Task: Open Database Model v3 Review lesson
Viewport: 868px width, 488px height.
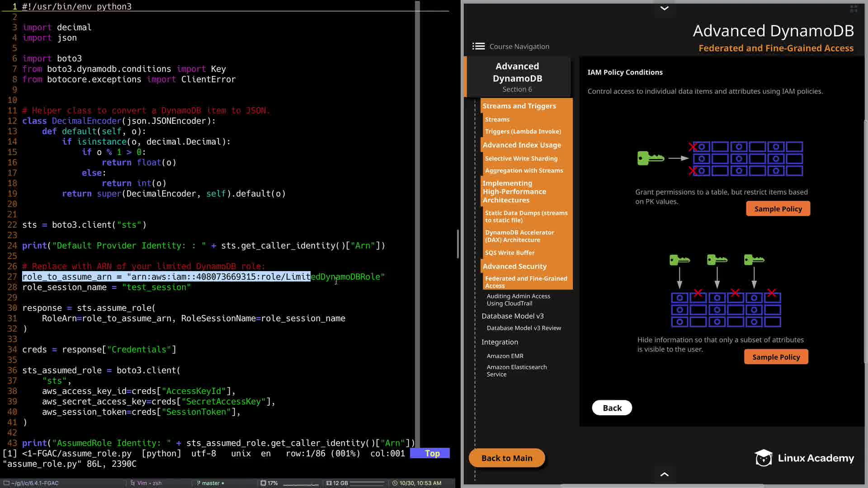Action: 524,328
